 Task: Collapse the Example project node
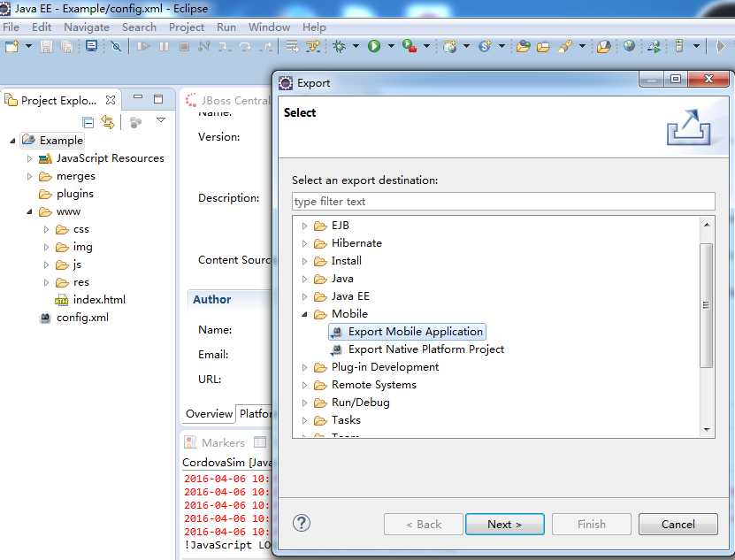12,141
